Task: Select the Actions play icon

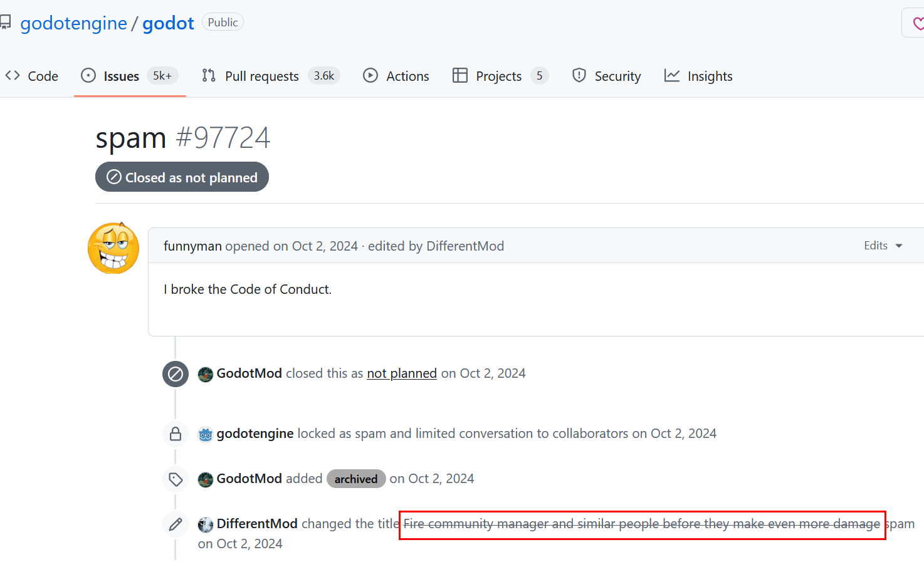Action: click(370, 75)
